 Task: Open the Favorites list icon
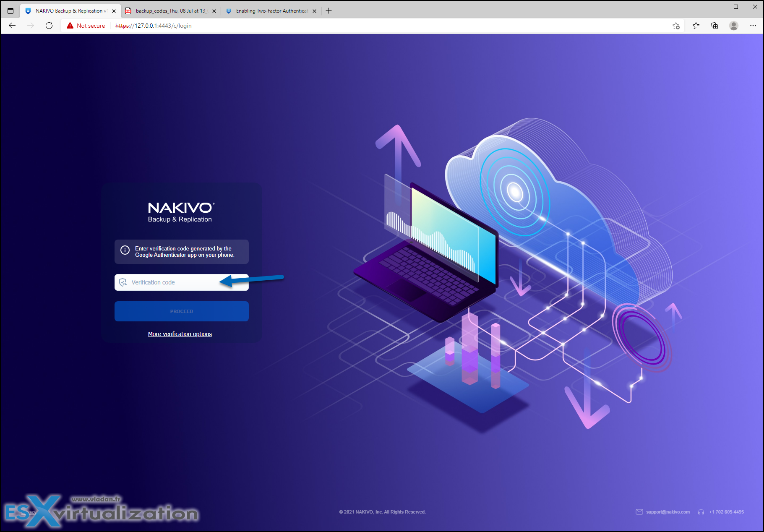[x=696, y=26]
